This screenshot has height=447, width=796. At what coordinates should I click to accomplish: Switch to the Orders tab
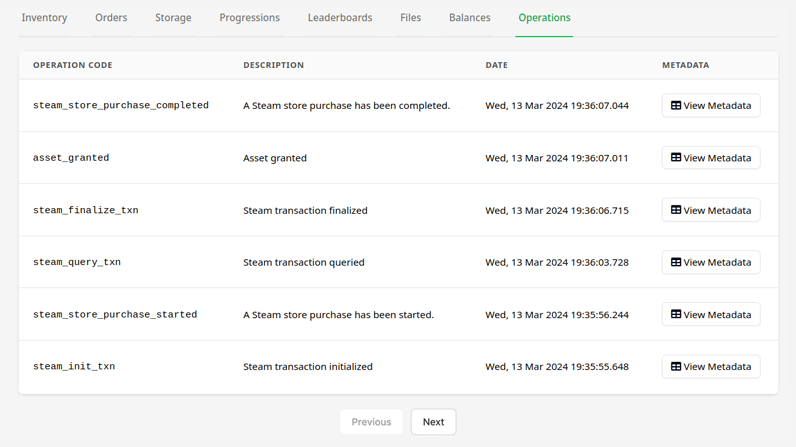point(111,18)
